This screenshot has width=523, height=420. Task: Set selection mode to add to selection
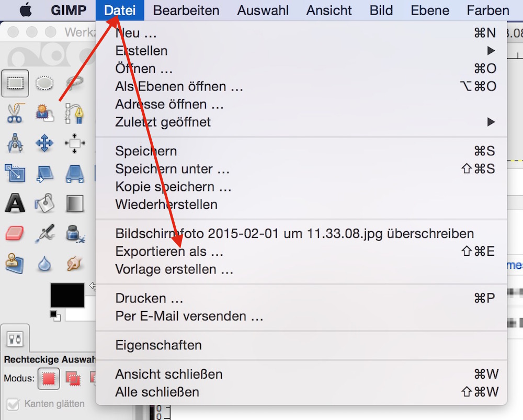coord(73,379)
